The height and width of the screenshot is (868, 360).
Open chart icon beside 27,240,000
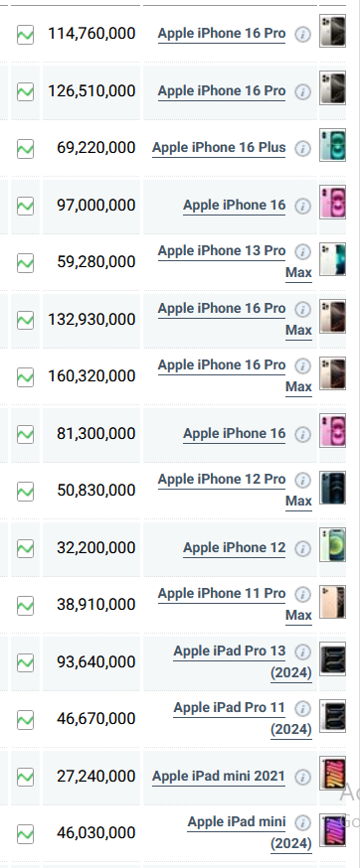click(x=25, y=777)
